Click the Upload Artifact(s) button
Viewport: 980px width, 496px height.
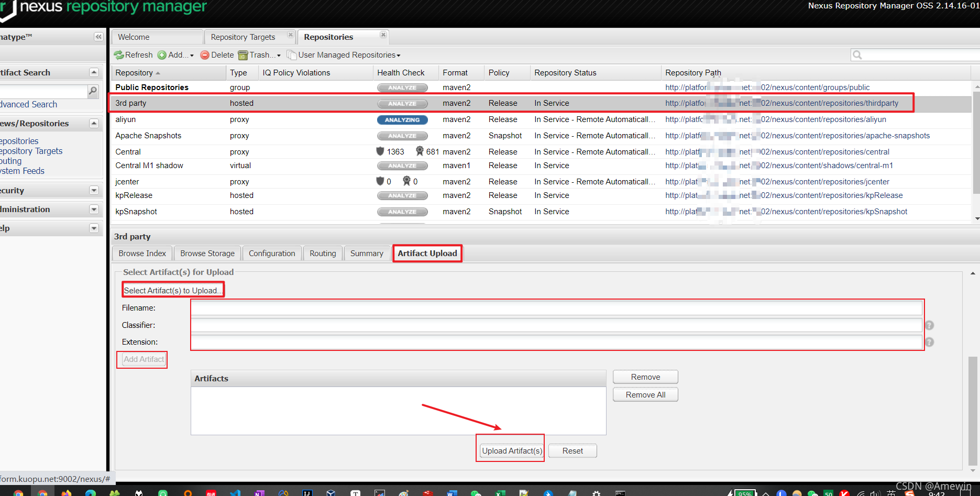(x=512, y=451)
